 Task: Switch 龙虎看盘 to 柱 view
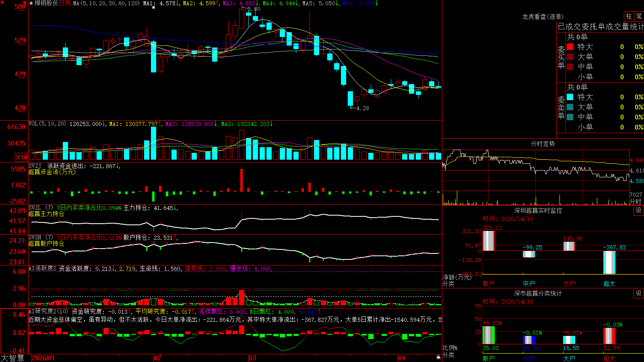point(629,16)
